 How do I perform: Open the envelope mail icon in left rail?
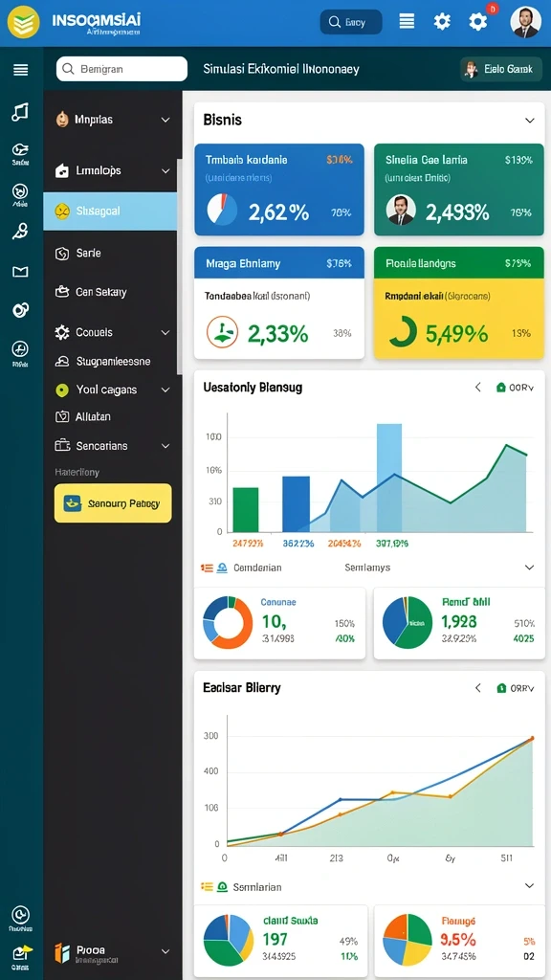coord(20,271)
